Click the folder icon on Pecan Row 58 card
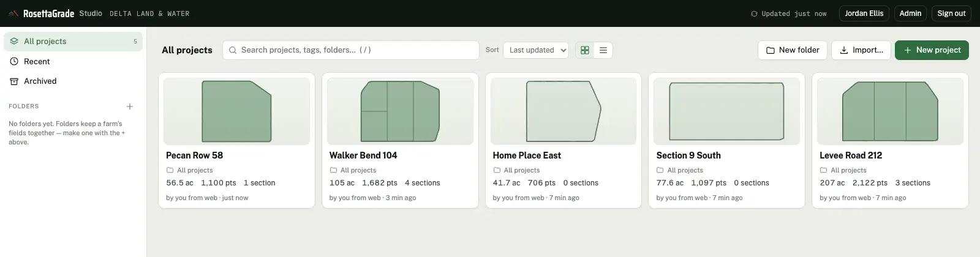Viewport: 980px width, 257px height. pos(170,170)
